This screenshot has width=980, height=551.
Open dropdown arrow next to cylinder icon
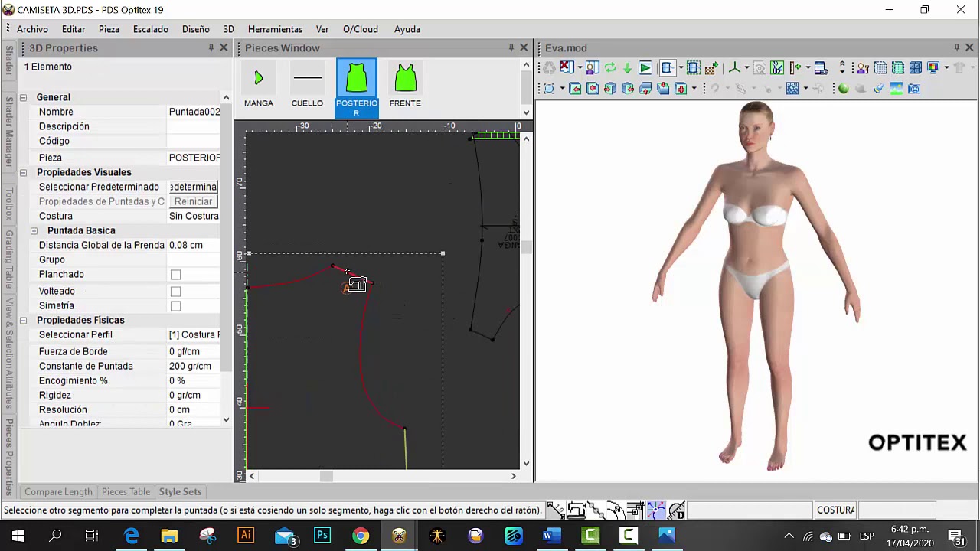[681, 68]
